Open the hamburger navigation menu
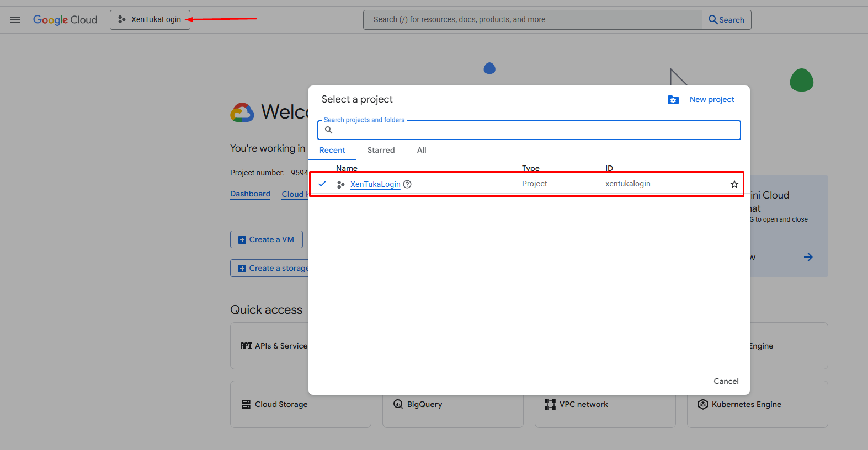This screenshot has width=868, height=450. (15, 20)
